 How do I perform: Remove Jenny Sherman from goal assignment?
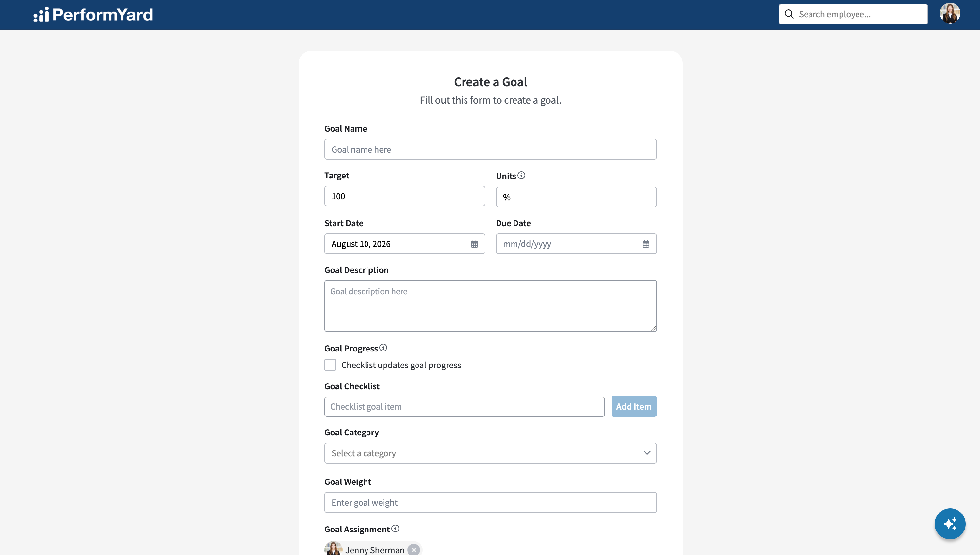click(414, 550)
